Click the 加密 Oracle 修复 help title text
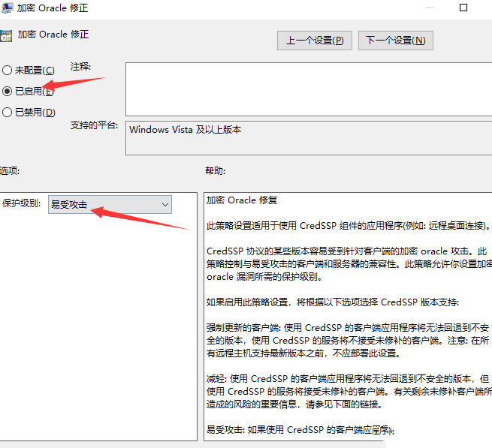Screen dimensions: 492x448 click(x=242, y=200)
